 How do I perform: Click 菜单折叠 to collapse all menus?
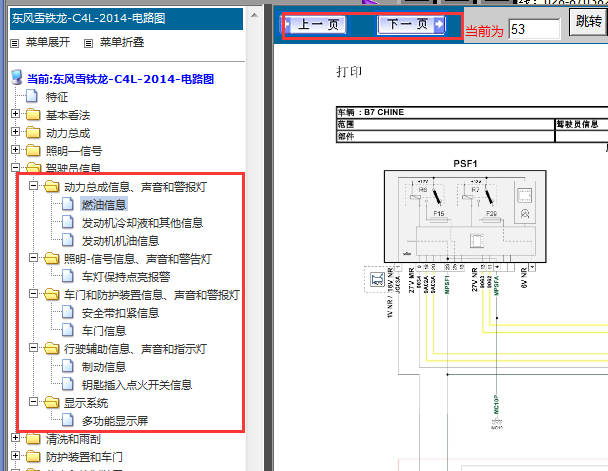(x=122, y=42)
